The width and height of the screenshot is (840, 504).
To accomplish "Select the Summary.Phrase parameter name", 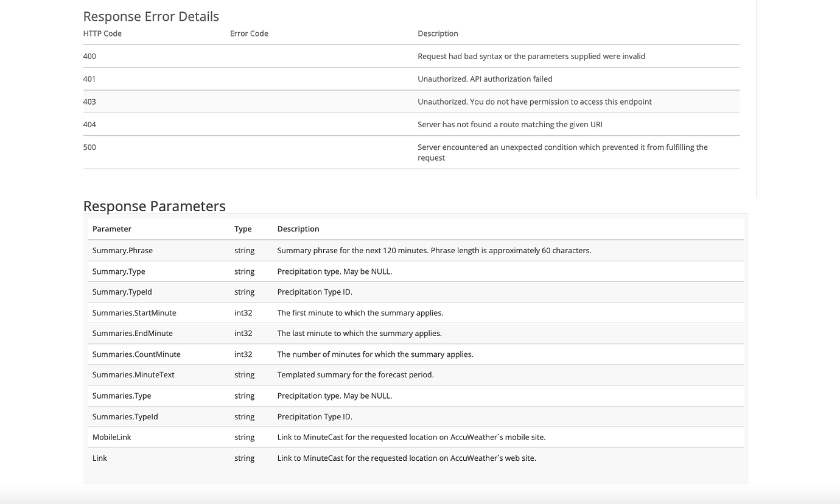I will 122,250.
